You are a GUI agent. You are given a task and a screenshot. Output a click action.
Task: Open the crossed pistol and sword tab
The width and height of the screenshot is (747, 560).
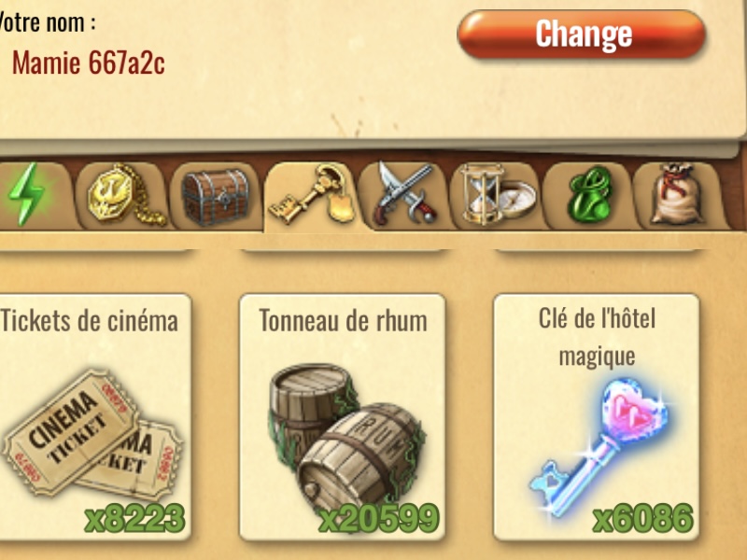[404, 196]
